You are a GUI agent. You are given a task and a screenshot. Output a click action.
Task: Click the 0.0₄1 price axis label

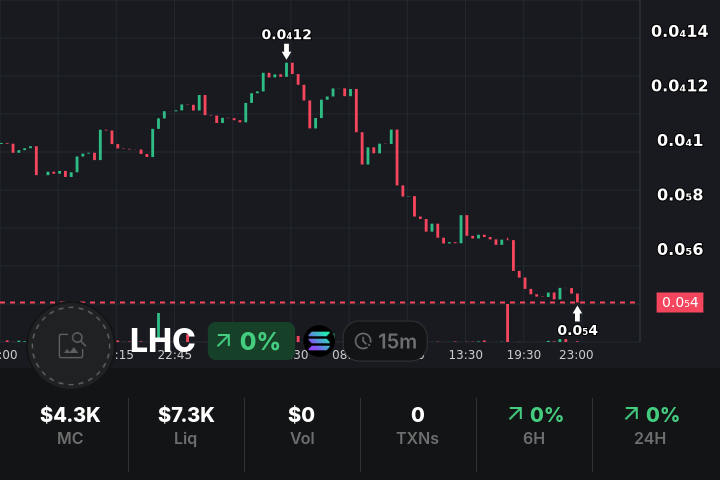click(x=680, y=140)
